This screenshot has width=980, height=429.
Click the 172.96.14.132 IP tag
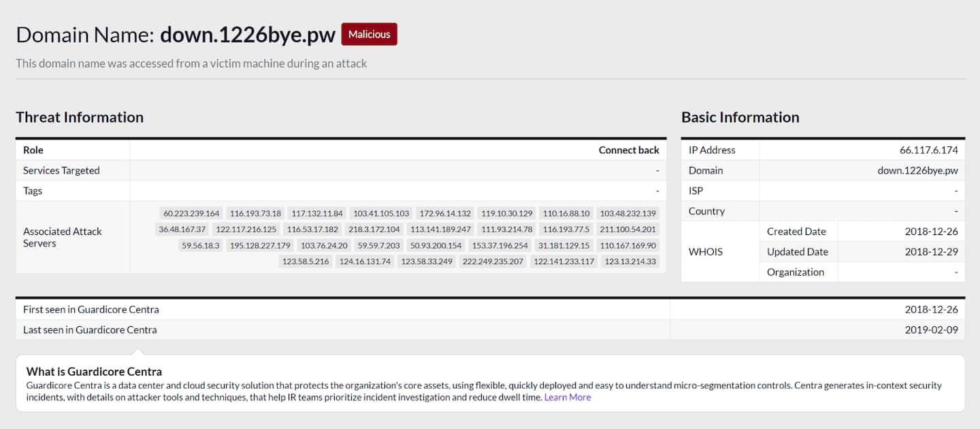(444, 213)
